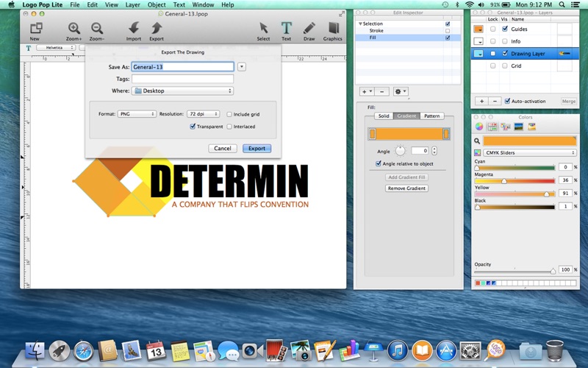Open Calendar from the Dock

(156, 351)
